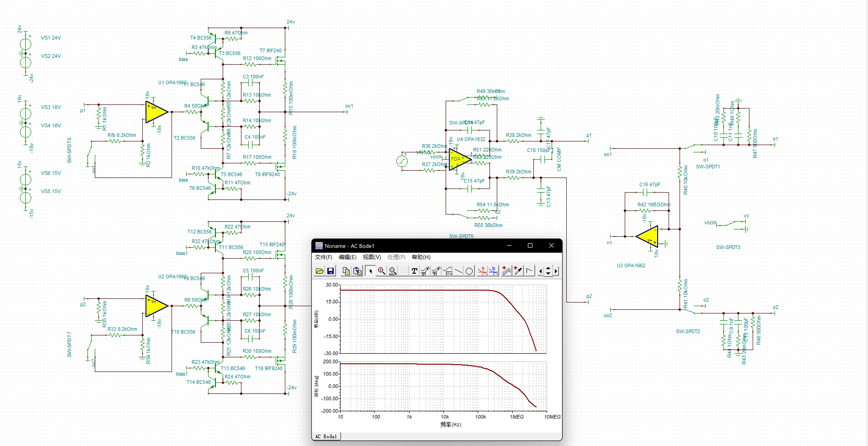The image size is (868, 446).
Task: Open the 文件(F) menu
Action: tap(323, 257)
